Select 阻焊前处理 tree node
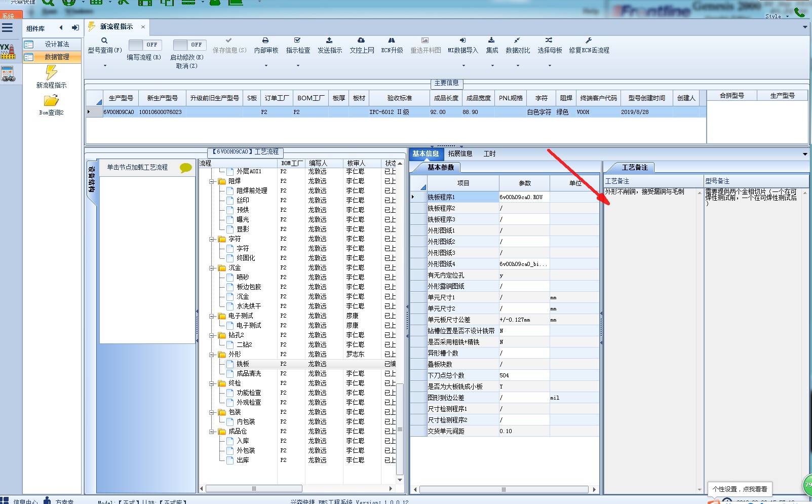The height and width of the screenshot is (504, 812). pos(252,190)
